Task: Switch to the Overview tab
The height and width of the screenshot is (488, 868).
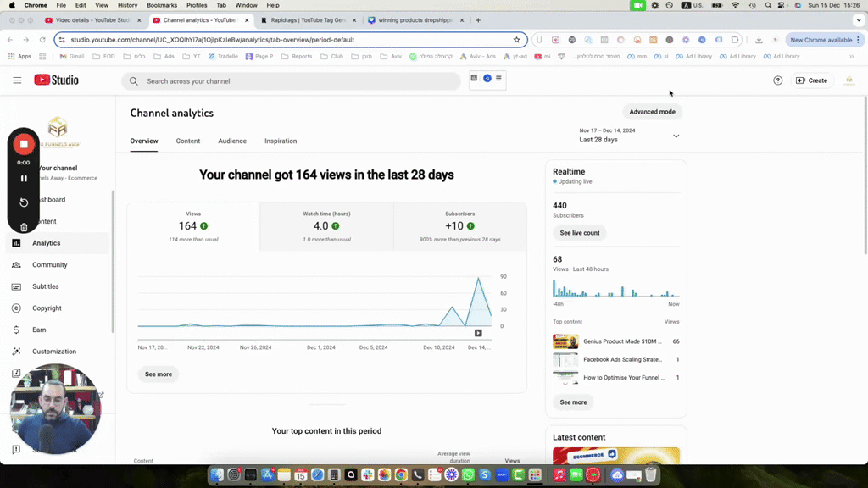Action: [144, 141]
